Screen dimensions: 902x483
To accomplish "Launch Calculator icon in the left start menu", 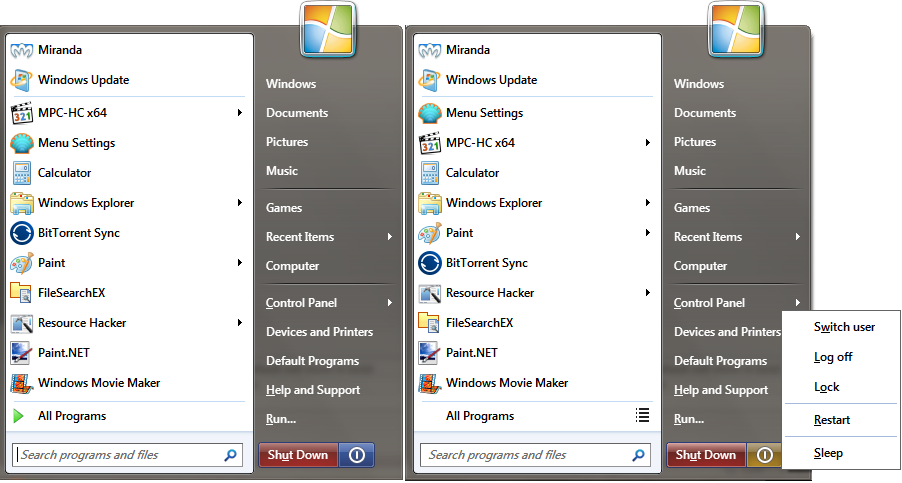I will 22,173.
